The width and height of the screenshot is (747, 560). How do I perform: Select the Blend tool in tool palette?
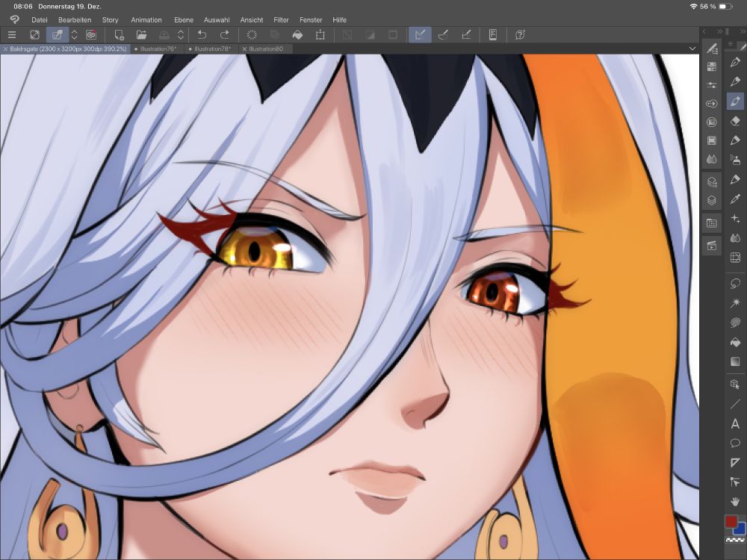pos(735,238)
